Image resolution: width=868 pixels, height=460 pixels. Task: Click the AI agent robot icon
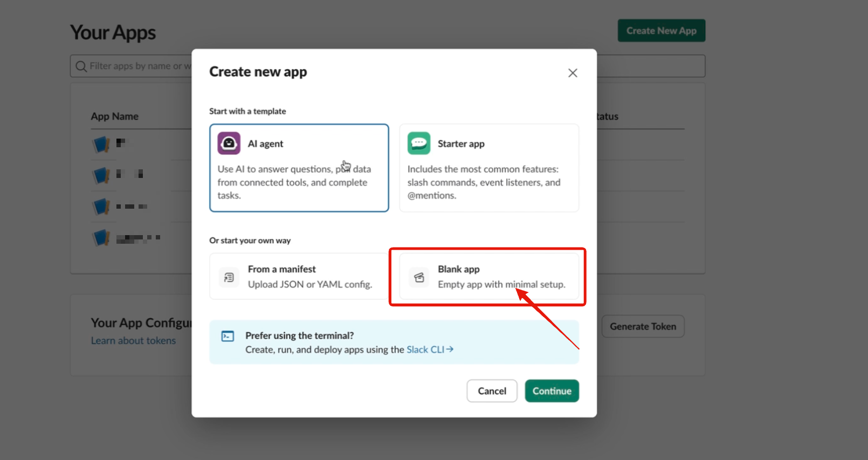(x=229, y=143)
